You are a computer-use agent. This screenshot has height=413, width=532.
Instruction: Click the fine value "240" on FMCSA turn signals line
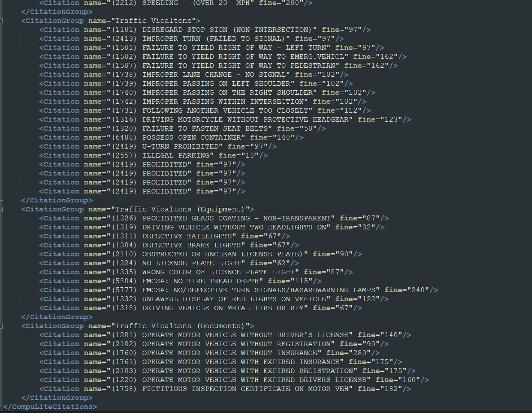(418, 290)
